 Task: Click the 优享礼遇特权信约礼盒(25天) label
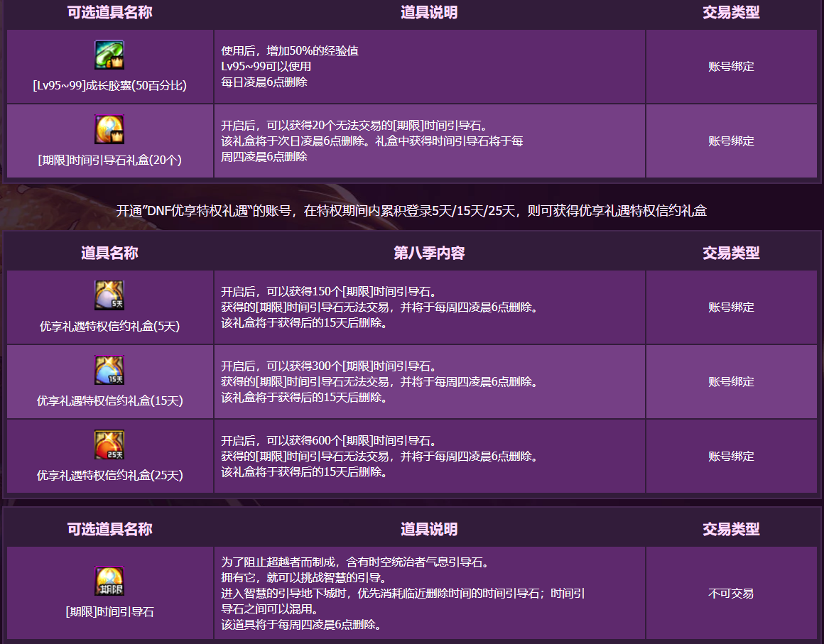pos(110,476)
